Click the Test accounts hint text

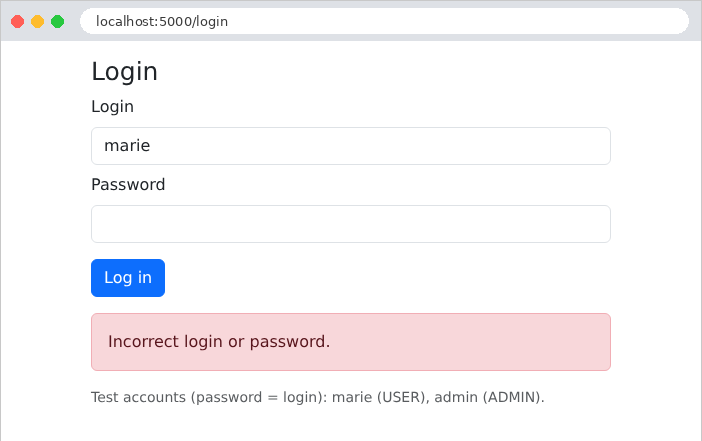[x=318, y=398]
